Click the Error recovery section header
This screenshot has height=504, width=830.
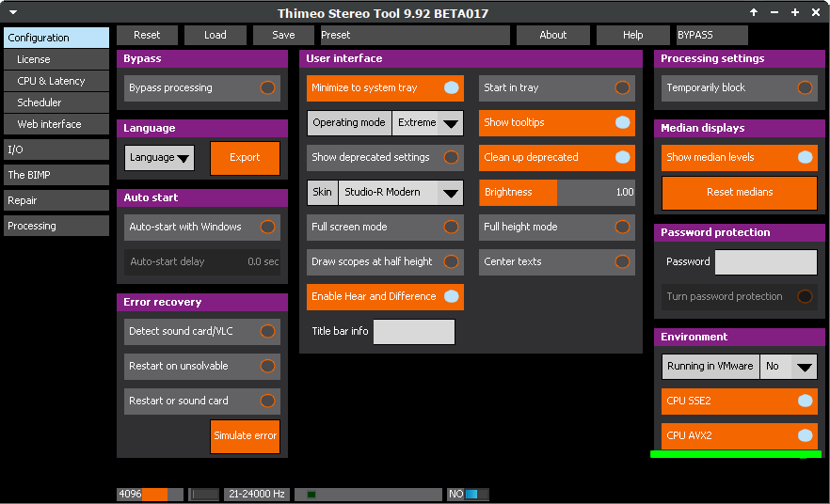[202, 302]
